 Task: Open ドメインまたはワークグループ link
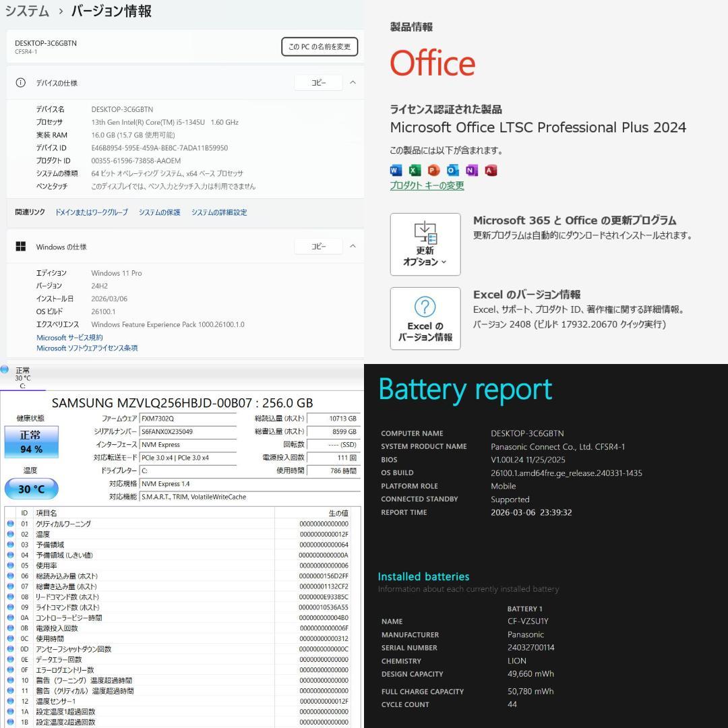(x=92, y=212)
